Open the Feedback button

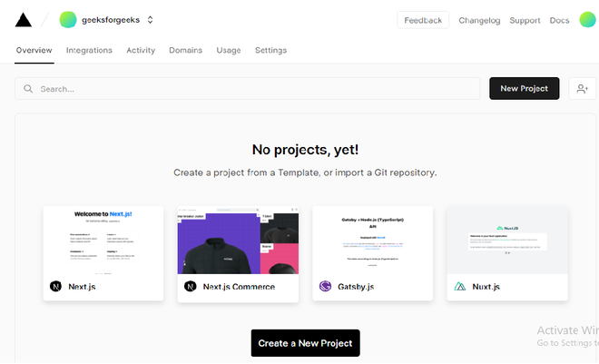[x=423, y=20]
